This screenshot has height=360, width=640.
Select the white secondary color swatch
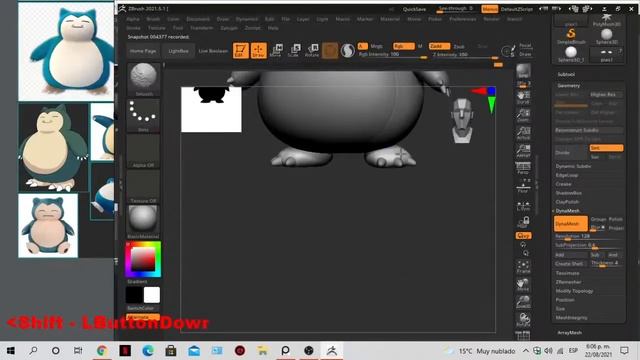tap(152, 295)
